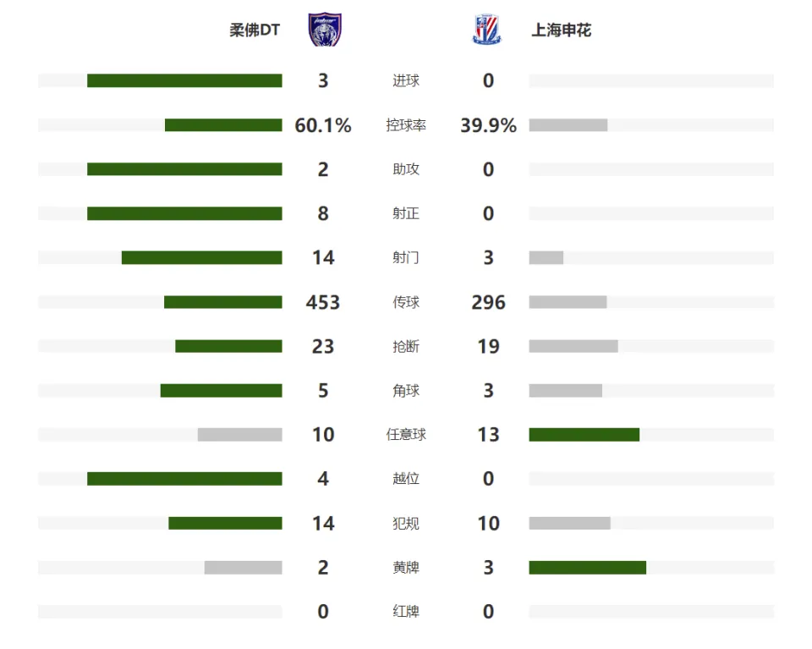Open the 上海申花 team name link

pos(562,30)
